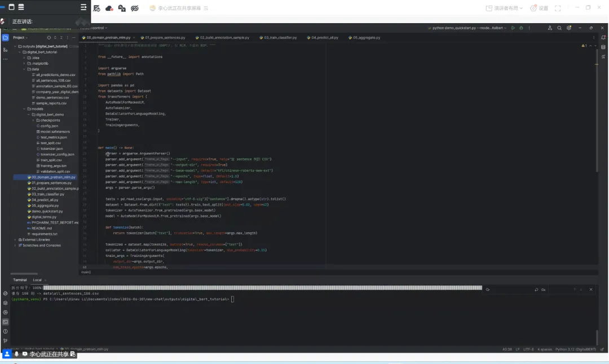The width and height of the screenshot is (609, 364).
Task: Go to next highlighted problem arrow in editor
Action: (x=595, y=46)
